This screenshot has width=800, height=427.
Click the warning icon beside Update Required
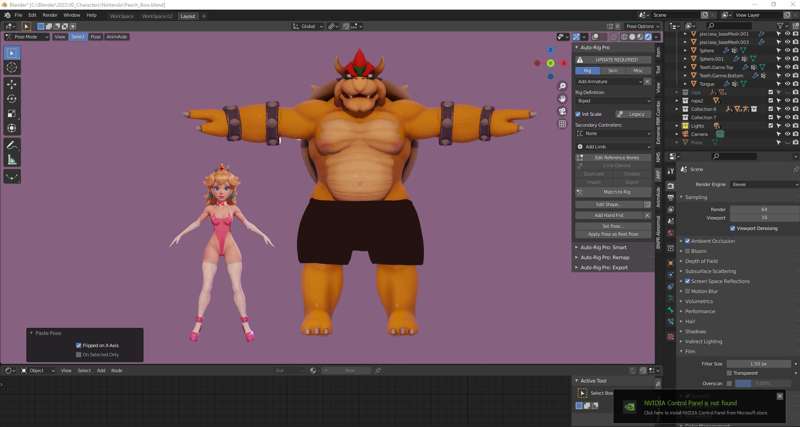[580, 60]
